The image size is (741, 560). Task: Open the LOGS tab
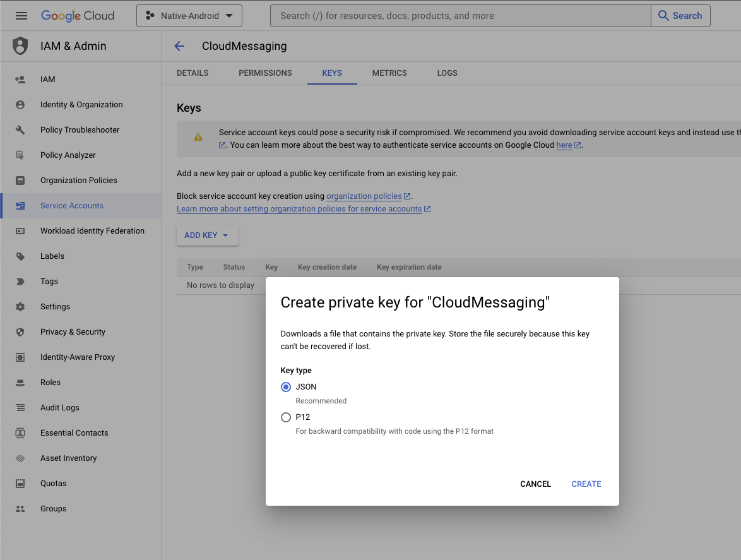click(447, 73)
